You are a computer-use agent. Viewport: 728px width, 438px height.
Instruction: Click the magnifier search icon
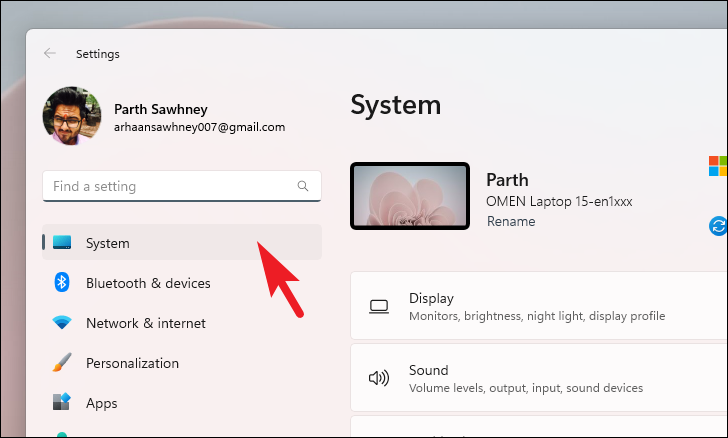303,186
